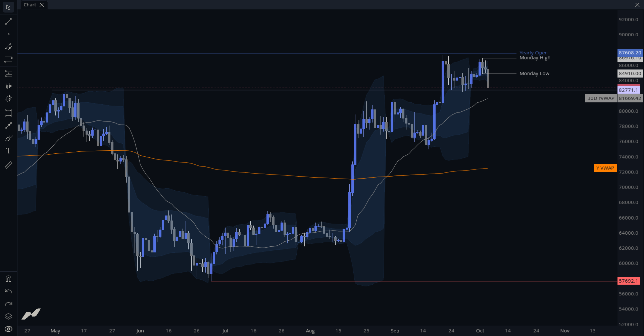Click the 81669.42 rVWAP price tag

click(630, 98)
